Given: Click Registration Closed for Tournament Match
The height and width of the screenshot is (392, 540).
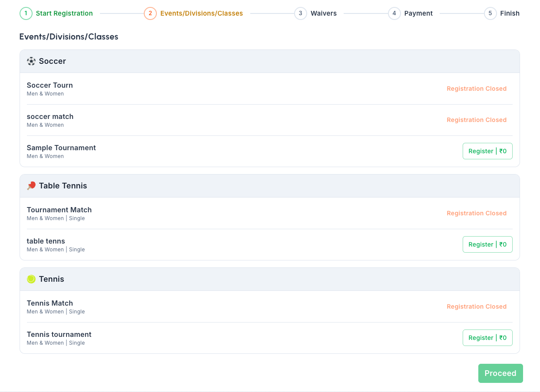Looking at the screenshot, I should pyautogui.click(x=476, y=213).
